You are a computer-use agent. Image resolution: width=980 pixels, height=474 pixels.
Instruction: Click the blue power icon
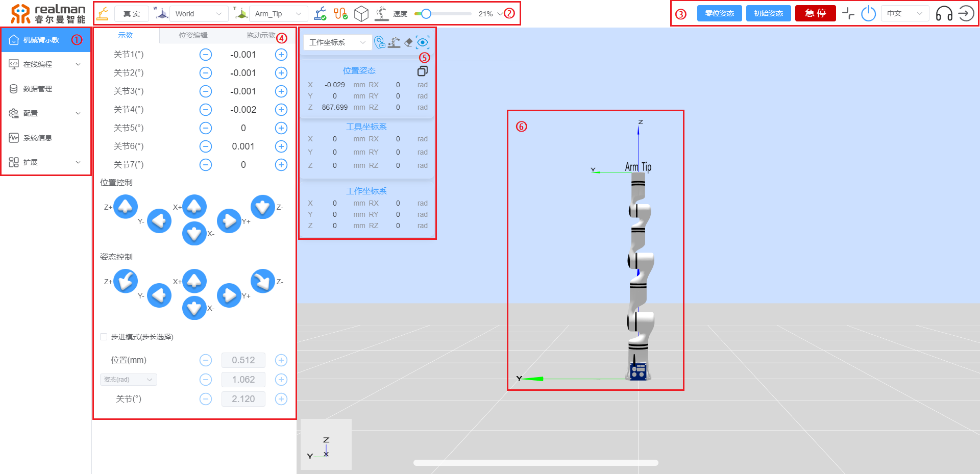pos(868,14)
